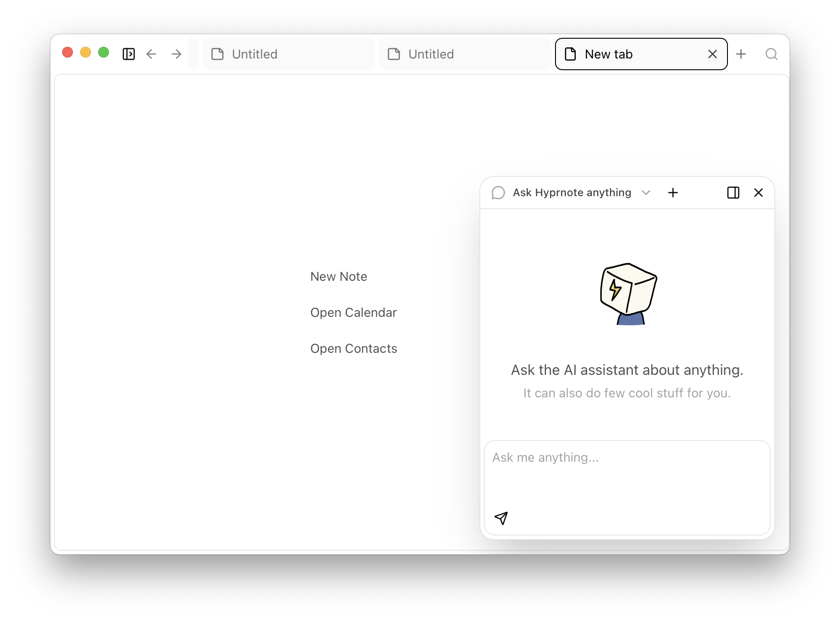Screen dimensions: 840x621
Task: Select the New tab tab
Action: (630, 54)
